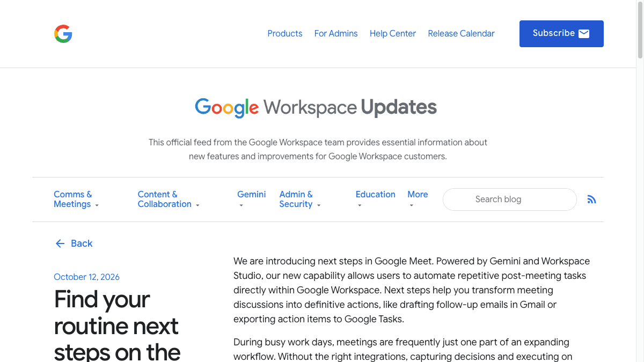Click the Subscribe button
This screenshot has width=644, height=362.
click(x=561, y=34)
